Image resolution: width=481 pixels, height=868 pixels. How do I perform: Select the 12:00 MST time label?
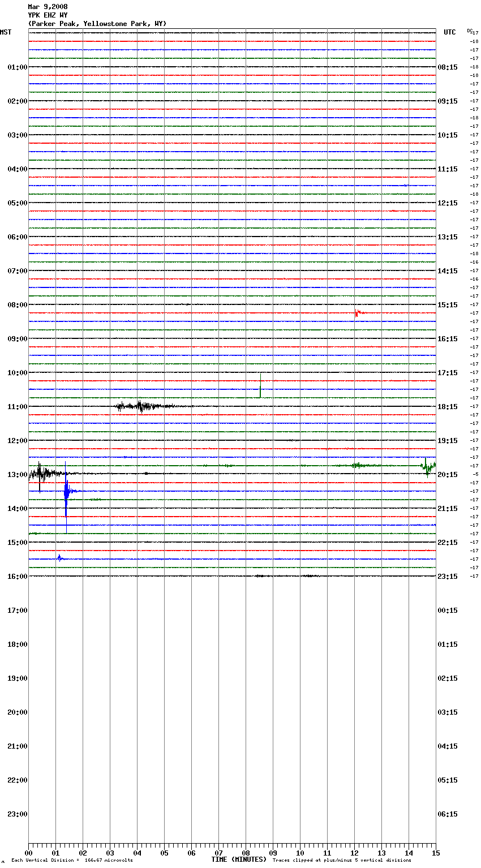click(x=18, y=440)
